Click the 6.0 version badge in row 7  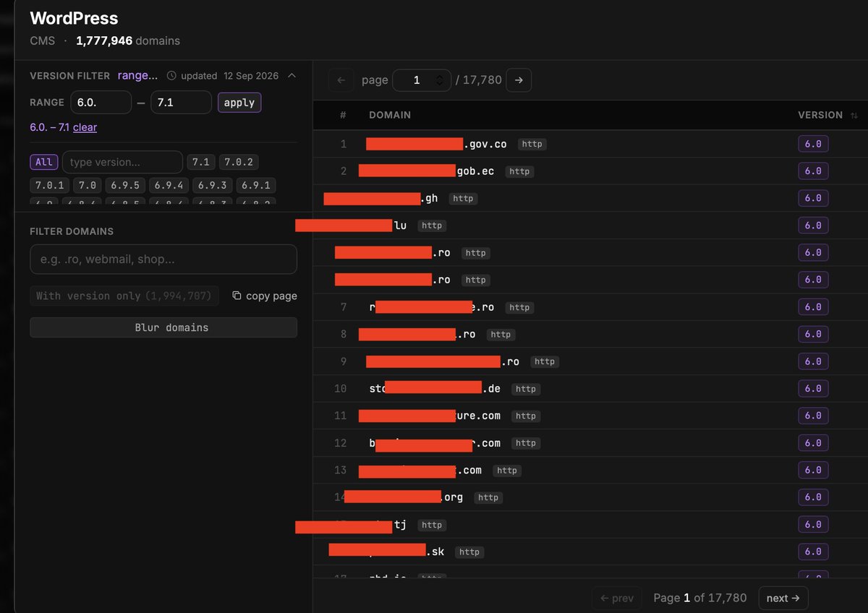click(x=813, y=307)
